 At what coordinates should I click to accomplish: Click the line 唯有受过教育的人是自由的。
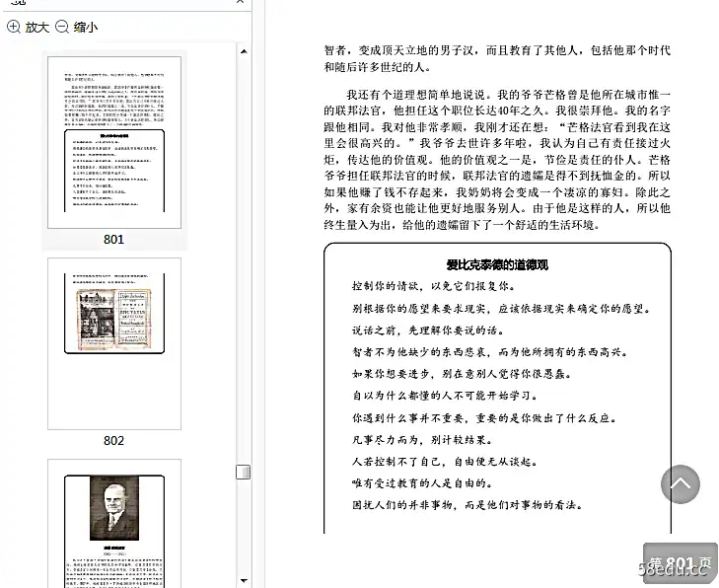[422, 483]
